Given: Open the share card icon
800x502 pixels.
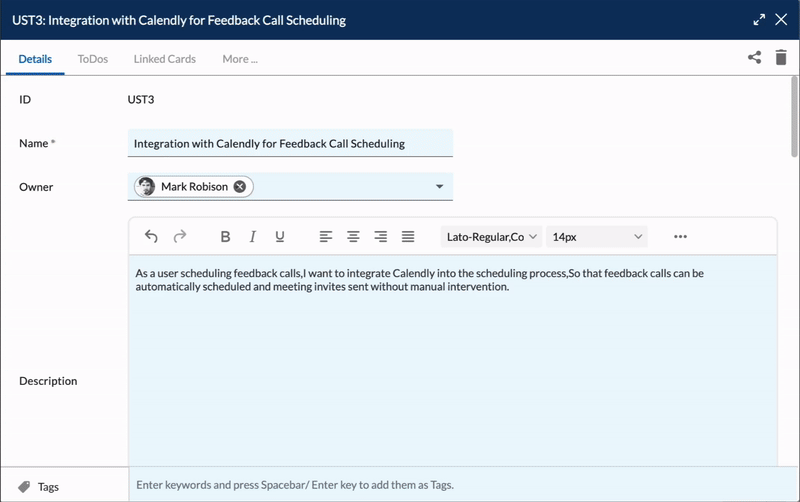Looking at the screenshot, I should pos(755,58).
